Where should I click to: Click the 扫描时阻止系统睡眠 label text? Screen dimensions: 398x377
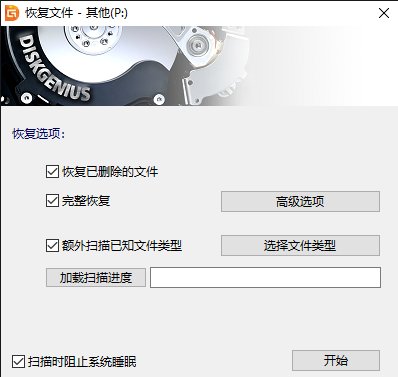tap(82, 362)
